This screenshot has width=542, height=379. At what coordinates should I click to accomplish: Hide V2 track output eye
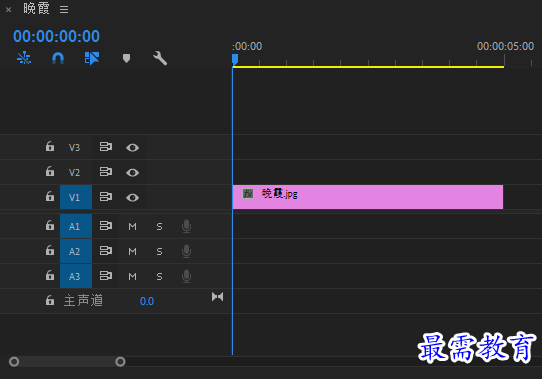coord(132,173)
